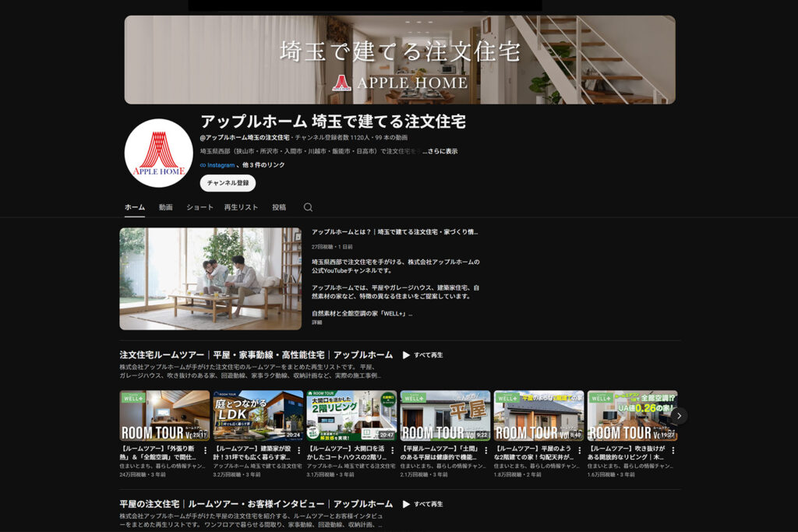
Task: Open options menu for 平屋ルームツアー 土間 video
Action: [x=486, y=451]
